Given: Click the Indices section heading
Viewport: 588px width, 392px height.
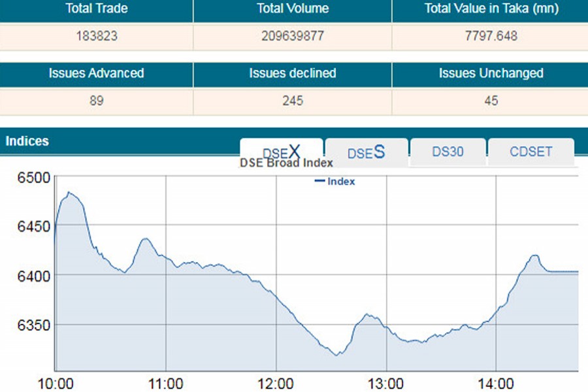Looking at the screenshot, I should coord(27,141).
